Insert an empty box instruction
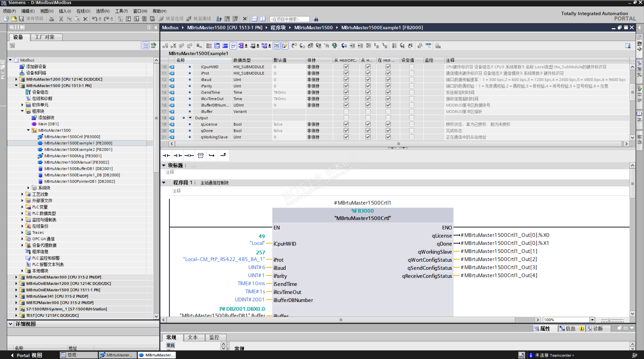 (200, 155)
